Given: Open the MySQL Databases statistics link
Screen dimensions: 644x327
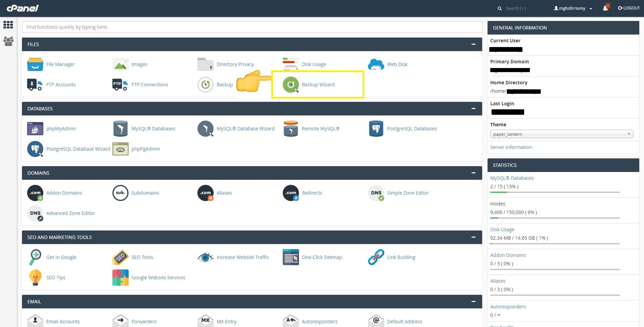Looking at the screenshot, I should [x=512, y=178].
